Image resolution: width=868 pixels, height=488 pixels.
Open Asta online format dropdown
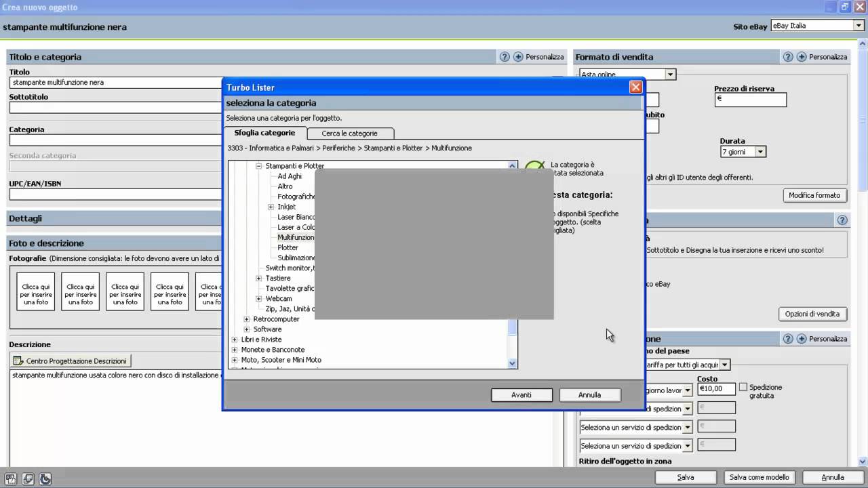coord(670,75)
